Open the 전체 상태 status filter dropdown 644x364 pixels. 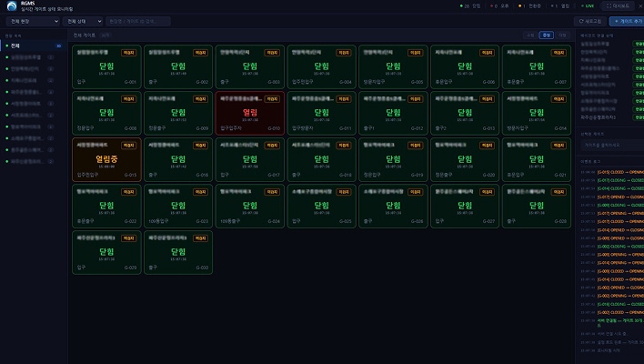[x=83, y=21]
